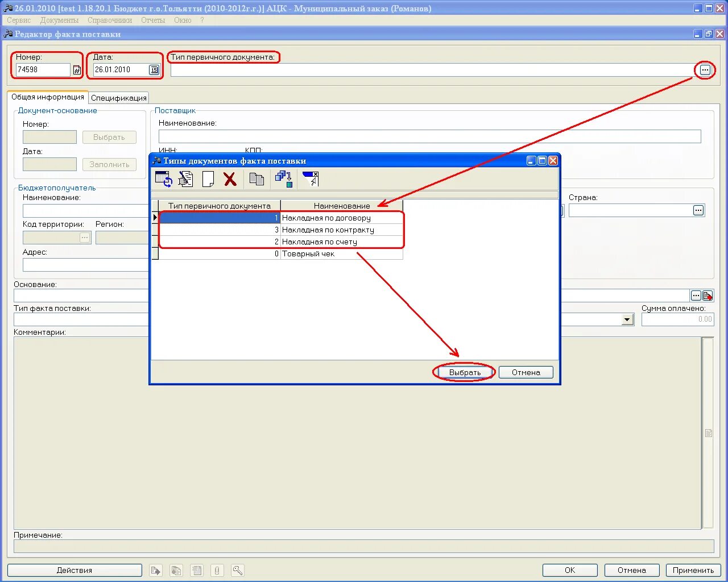Click the key icon in the bottom bar
This screenshot has height=582, width=728.
pos(238,570)
